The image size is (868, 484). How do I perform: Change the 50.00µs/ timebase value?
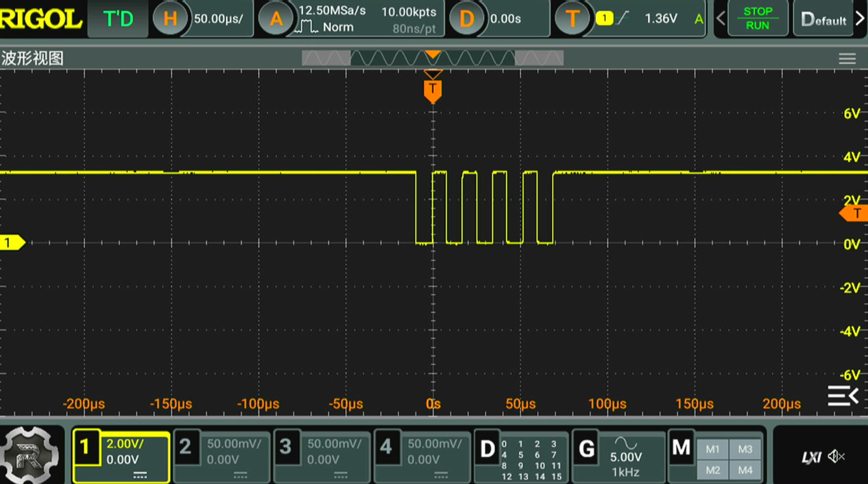click(x=218, y=19)
